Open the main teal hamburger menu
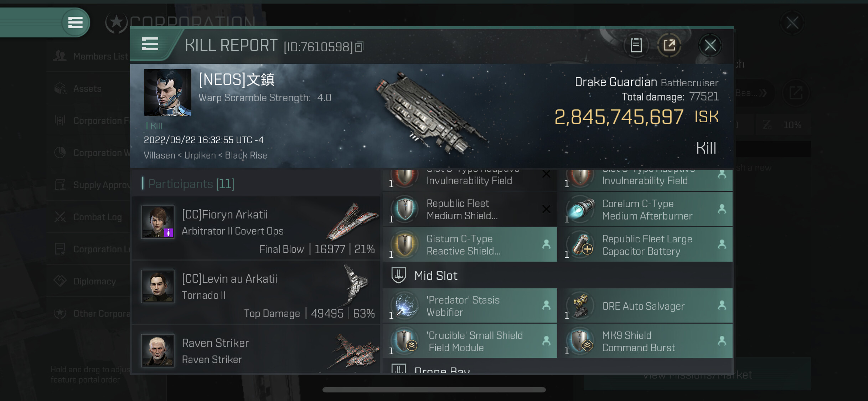Image resolution: width=868 pixels, height=401 pixels. [75, 22]
